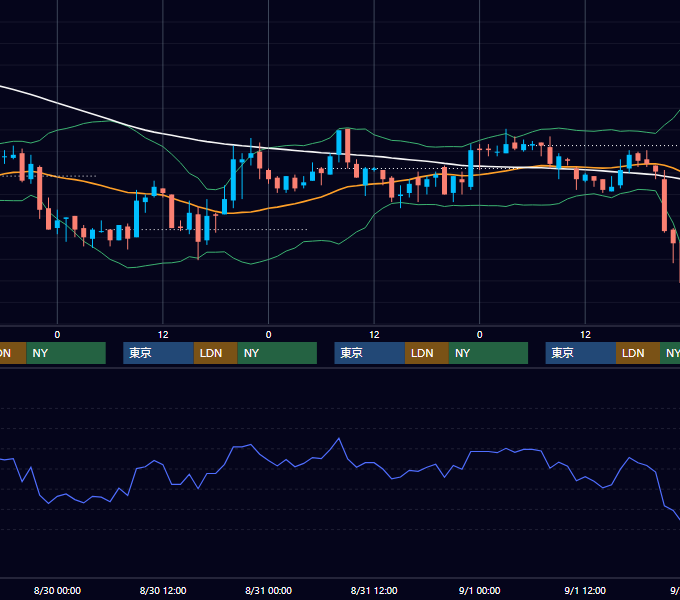Image resolution: width=680 pixels, height=600 pixels.
Task: Click the NY session block before 8/30 00:00
Action: [x=66, y=353]
